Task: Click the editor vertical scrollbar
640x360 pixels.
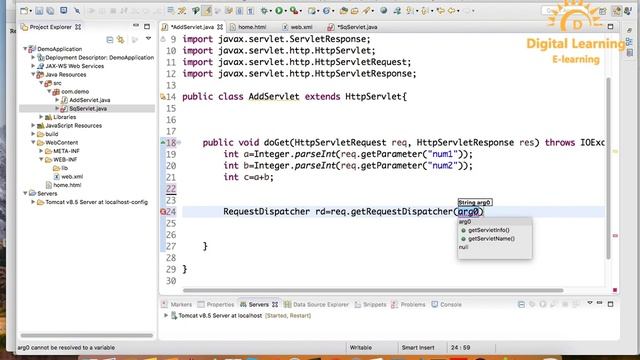Action: coord(608,168)
